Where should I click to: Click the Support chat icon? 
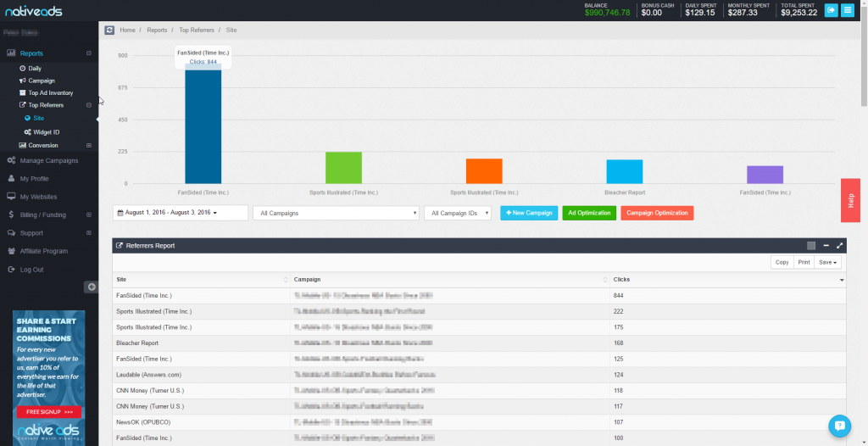11,233
